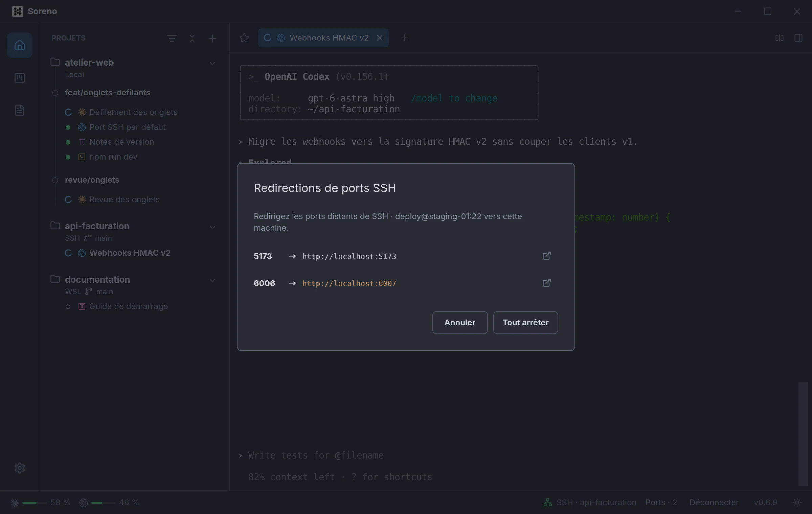Collapse the atelier-web project
The image size is (812, 514).
pos(212,63)
